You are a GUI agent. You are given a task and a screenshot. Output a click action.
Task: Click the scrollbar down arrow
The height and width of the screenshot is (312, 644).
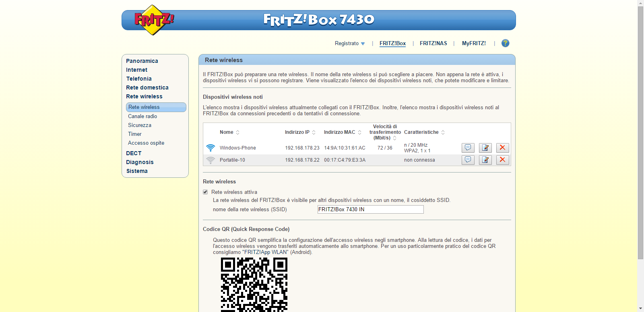point(641,309)
